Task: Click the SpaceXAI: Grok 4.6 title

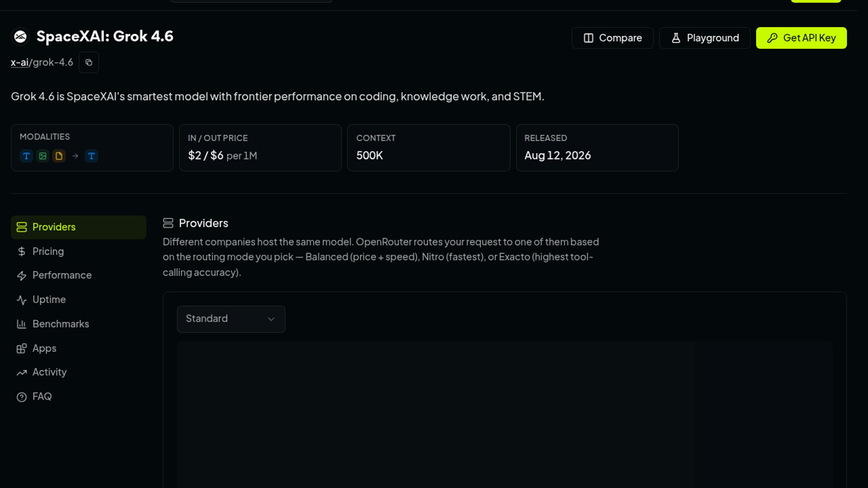Action: (105, 36)
